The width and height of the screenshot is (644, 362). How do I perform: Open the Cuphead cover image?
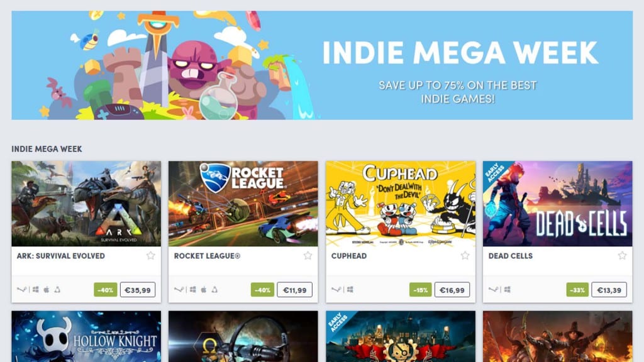401,204
